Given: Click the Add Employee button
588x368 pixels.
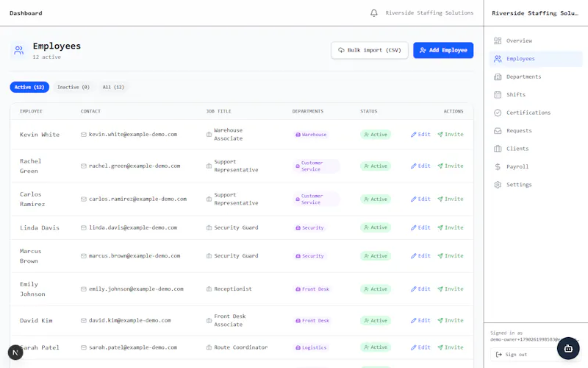Looking at the screenshot, I should coord(443,50).
